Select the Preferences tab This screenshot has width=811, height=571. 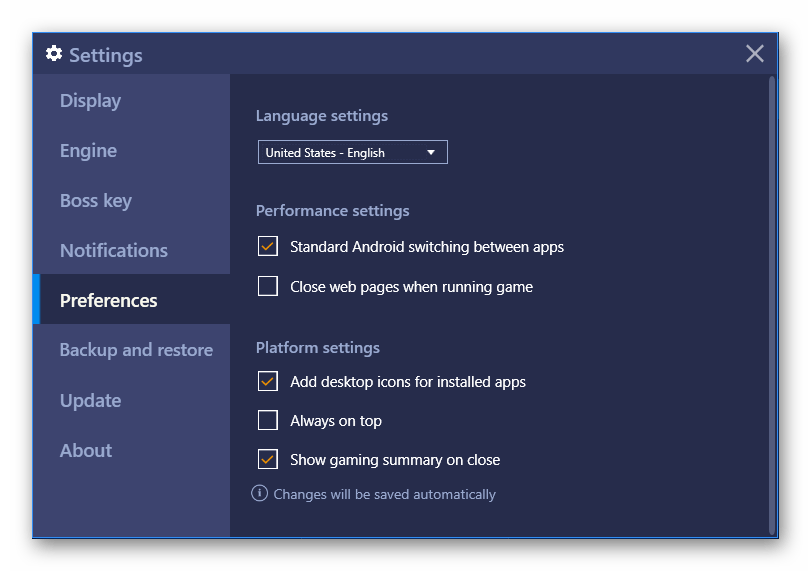tap(108, 301)
